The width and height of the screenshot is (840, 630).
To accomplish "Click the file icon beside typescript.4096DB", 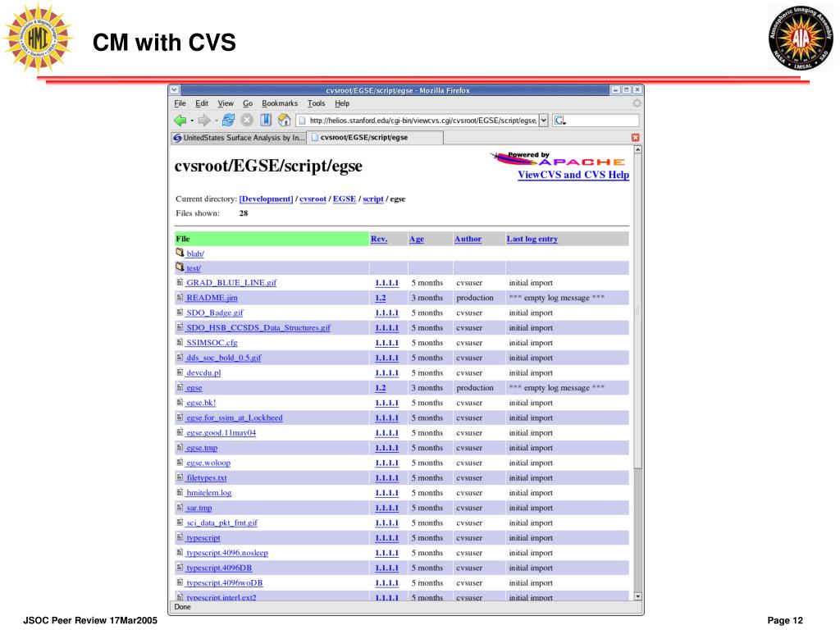I will click(180, 568).
